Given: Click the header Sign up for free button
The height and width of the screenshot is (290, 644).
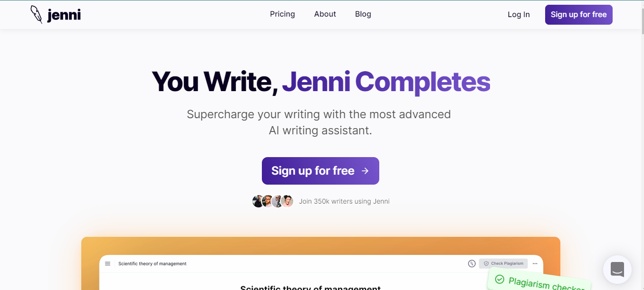Looking at the screenshot, I should coord(579,15).
